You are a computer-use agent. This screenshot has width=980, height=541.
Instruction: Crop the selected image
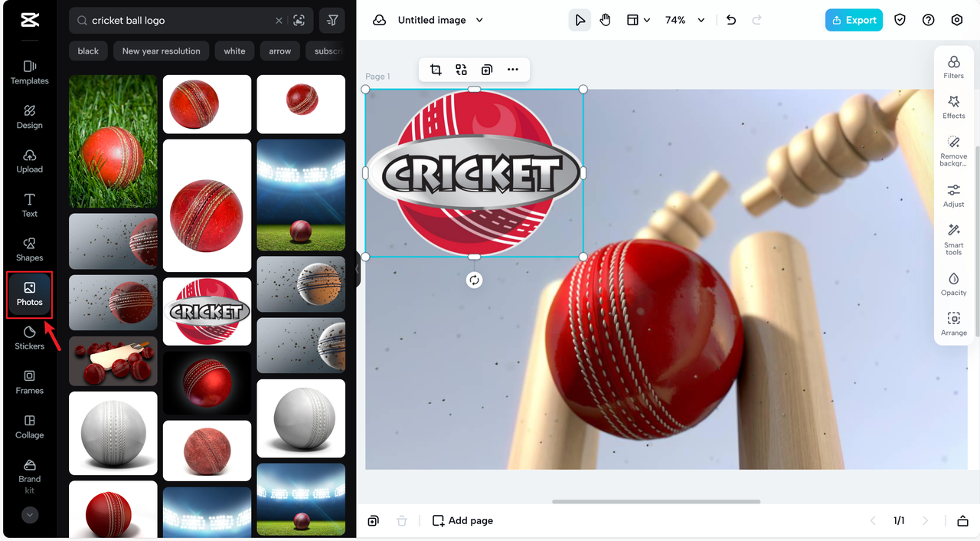[x=436, y=70]
